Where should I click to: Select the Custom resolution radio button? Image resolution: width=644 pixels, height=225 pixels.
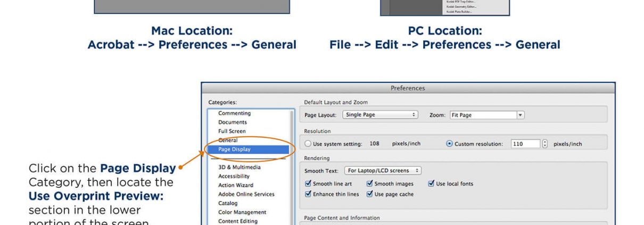pyautogui.click(x=449, y=144)
